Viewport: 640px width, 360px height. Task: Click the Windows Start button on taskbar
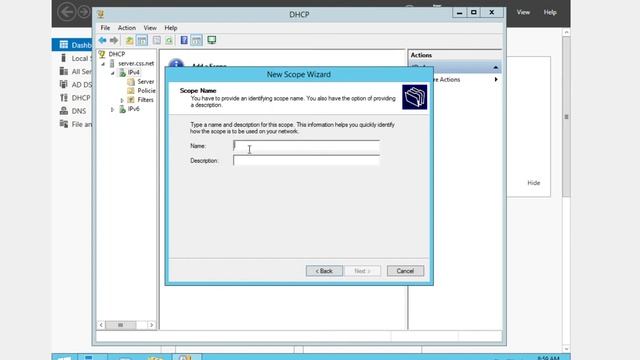tap(64, 357)
